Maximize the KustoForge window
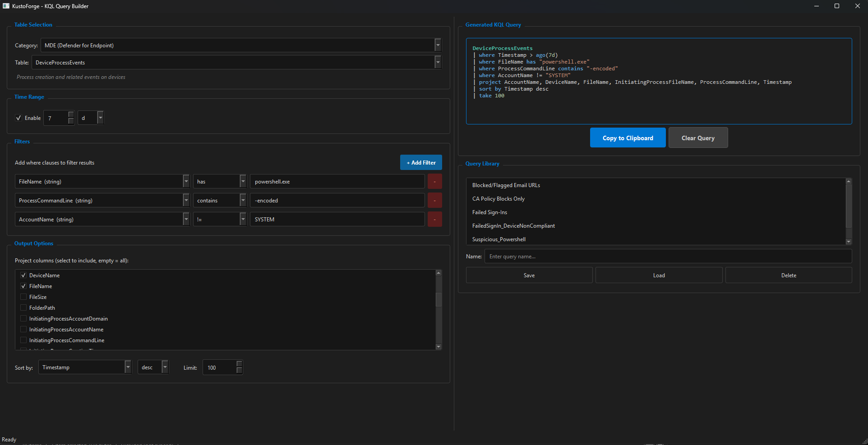 click(837, 6)
